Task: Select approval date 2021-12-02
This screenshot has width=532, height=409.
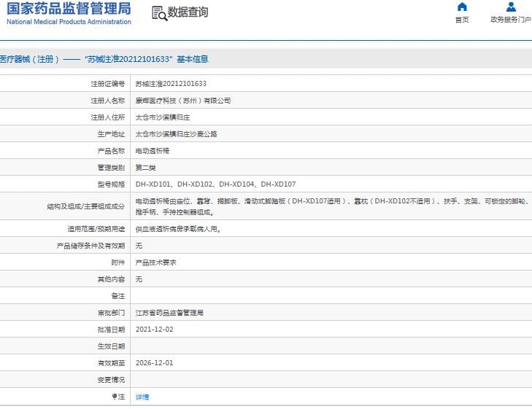Action: (155, 330)
